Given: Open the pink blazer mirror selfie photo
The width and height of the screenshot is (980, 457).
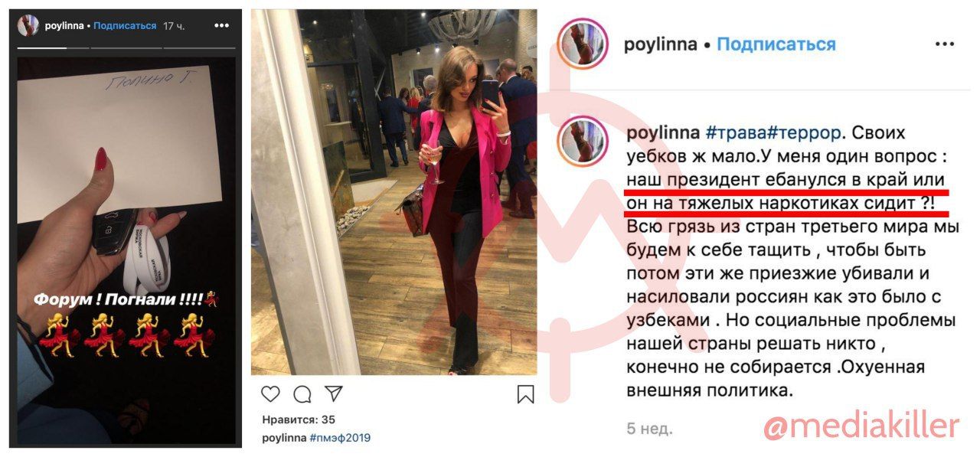Looking at the screenshot, I should (394, 192).
